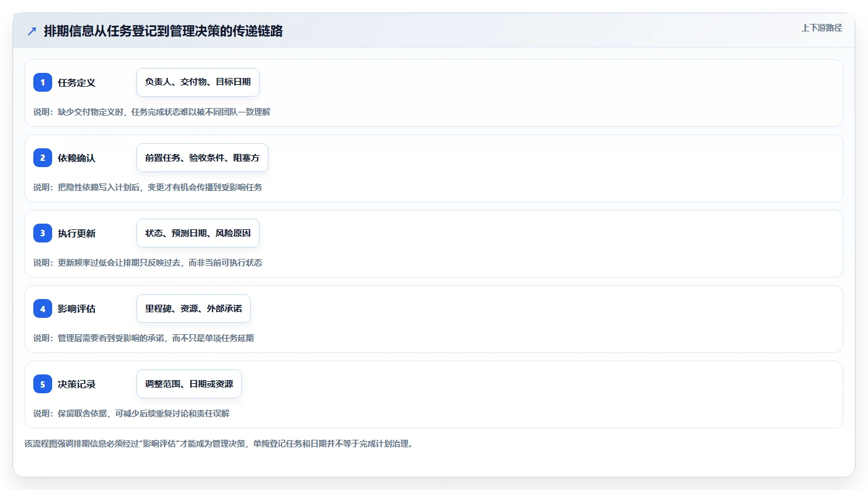Image resolution: width=868 pixels, height=490 pixels.
Task: Click the note starting 说明：管理层需要看到
Action: click(x=143, y=338)
